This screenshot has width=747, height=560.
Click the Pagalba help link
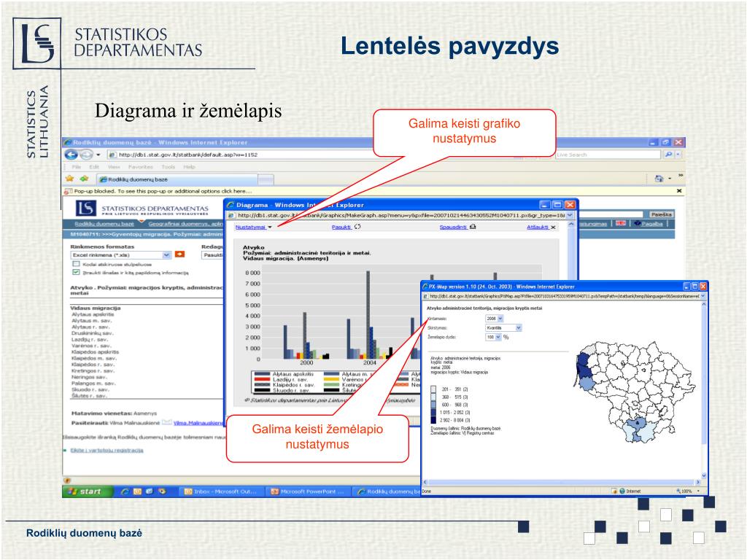tap(651, 223)
